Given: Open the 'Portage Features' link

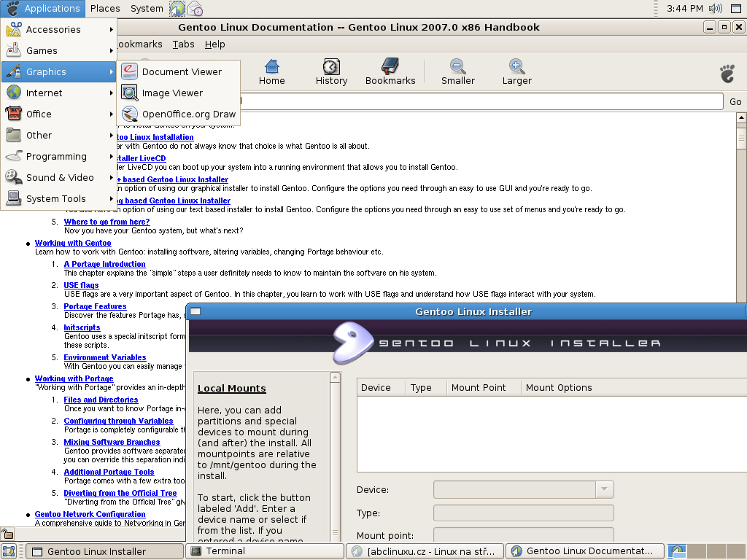Looking at the screenshot, I should pos(96,307).
